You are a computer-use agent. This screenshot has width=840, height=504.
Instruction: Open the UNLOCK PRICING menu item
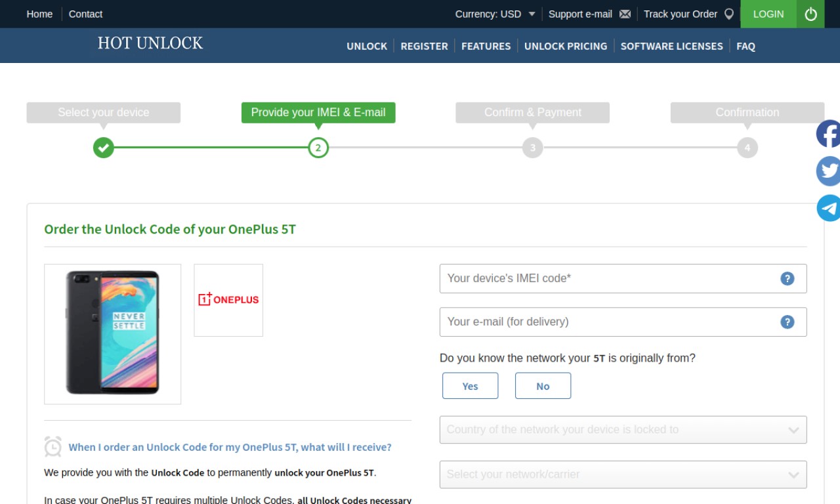click(566, 46)
